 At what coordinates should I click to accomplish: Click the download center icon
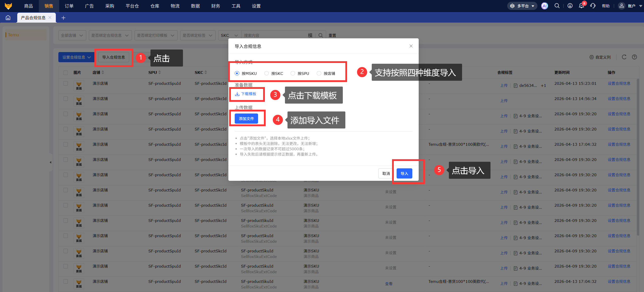pos(570,6)
